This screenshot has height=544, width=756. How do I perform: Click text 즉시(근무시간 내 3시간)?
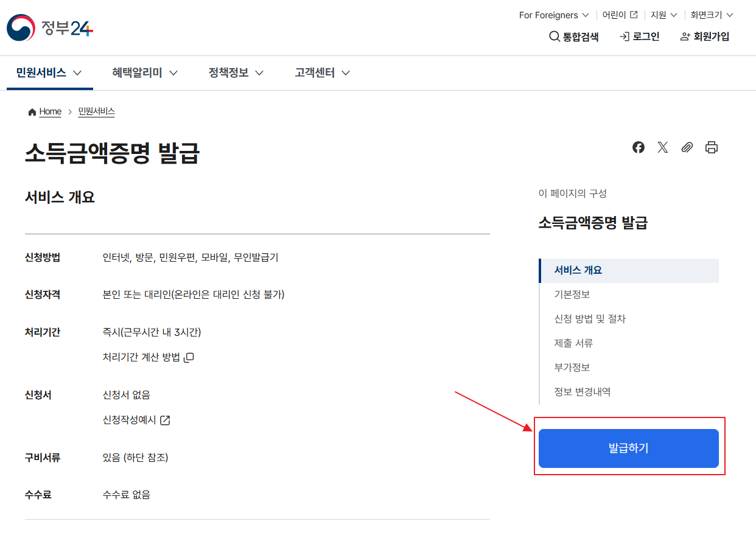[x=152, y=332]
